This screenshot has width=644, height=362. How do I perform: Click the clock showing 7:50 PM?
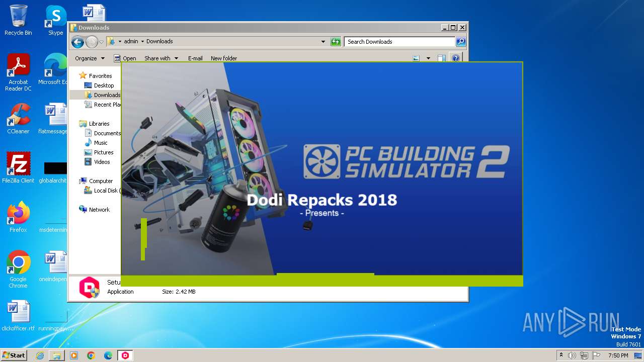pyautogui.click(x=618, y=355)
